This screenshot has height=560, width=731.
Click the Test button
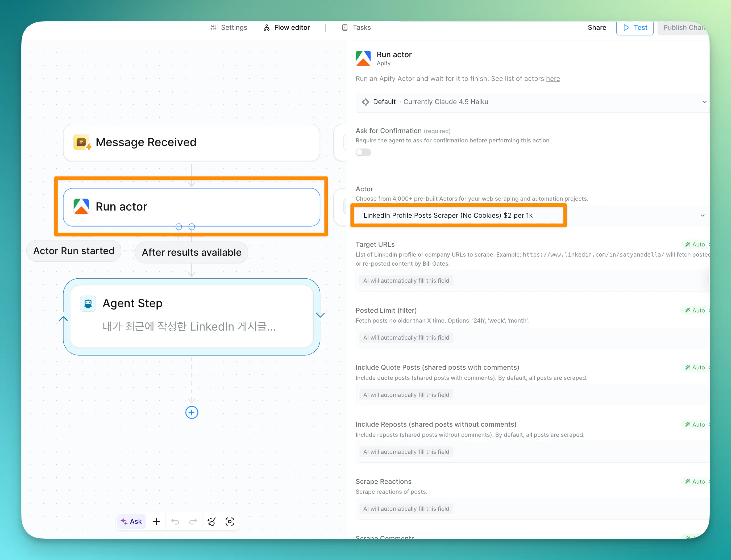tap(635, 27)
